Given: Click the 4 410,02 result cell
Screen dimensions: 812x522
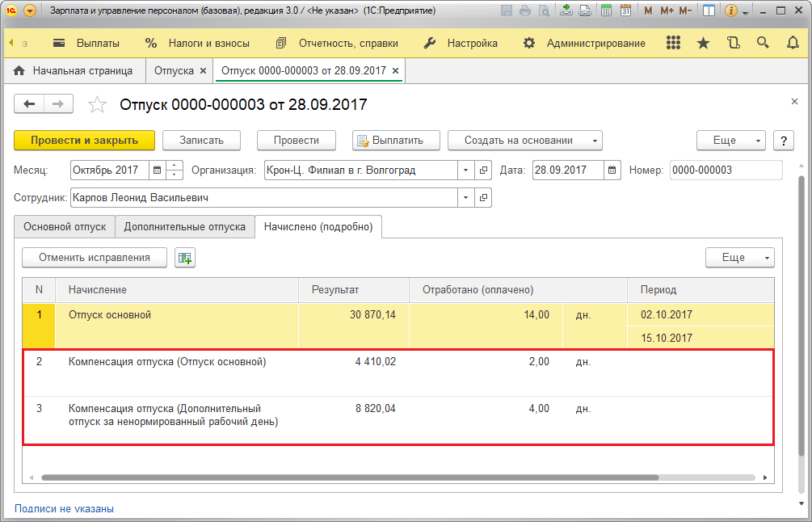Looking at the screenshot, I should (354, 373).
